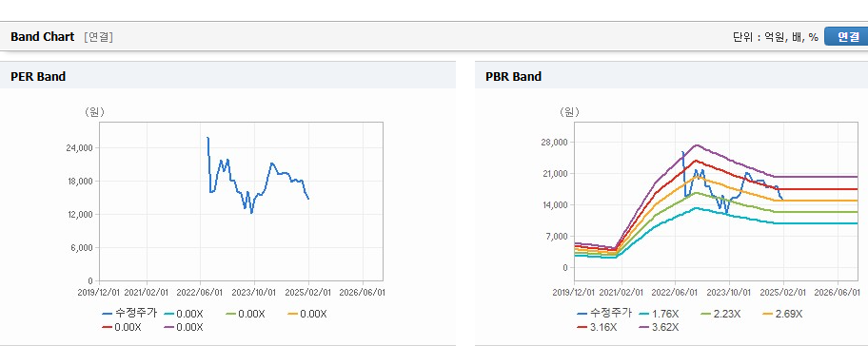Toggle the 1.76X legend series

659,314
